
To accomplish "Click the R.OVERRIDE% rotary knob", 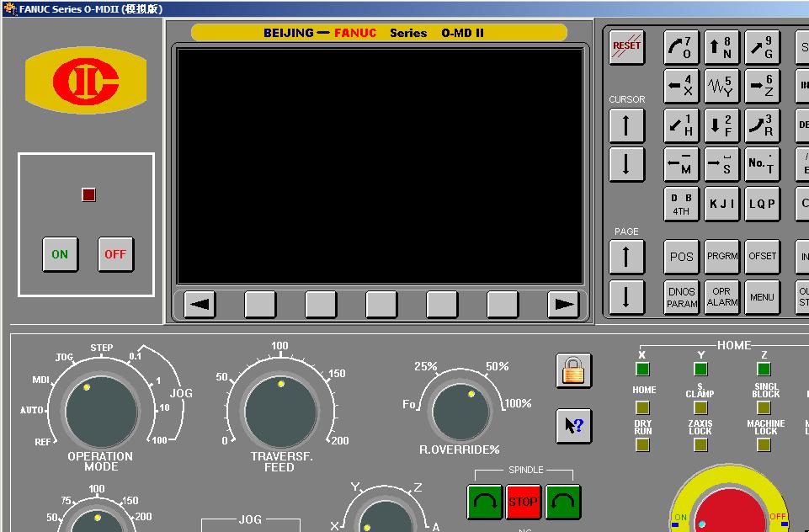I will (460, 412).
